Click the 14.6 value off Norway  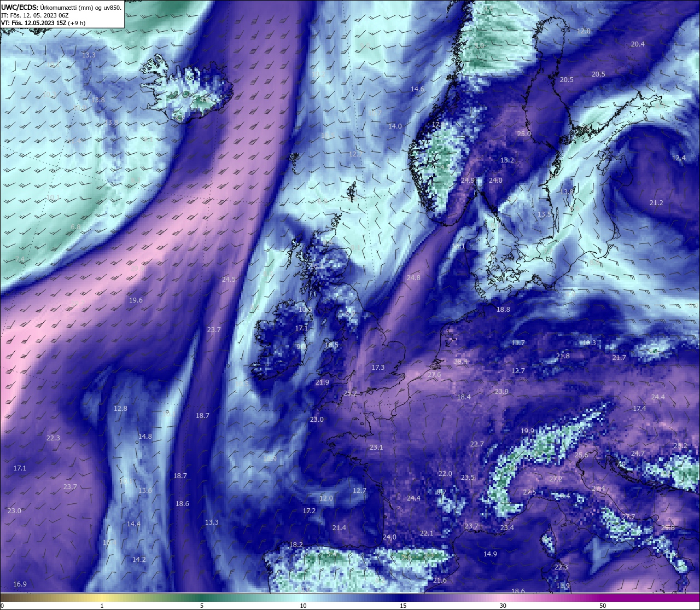click(417, 89)
